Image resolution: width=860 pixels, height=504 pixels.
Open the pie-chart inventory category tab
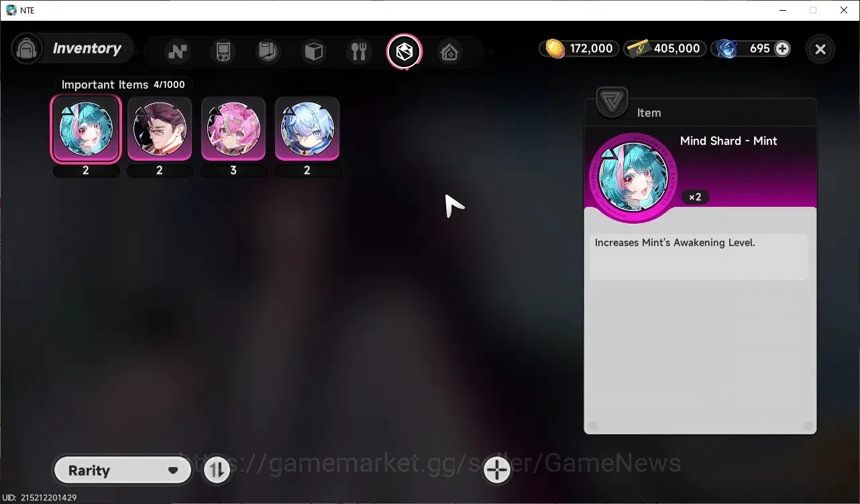[268, 52]
